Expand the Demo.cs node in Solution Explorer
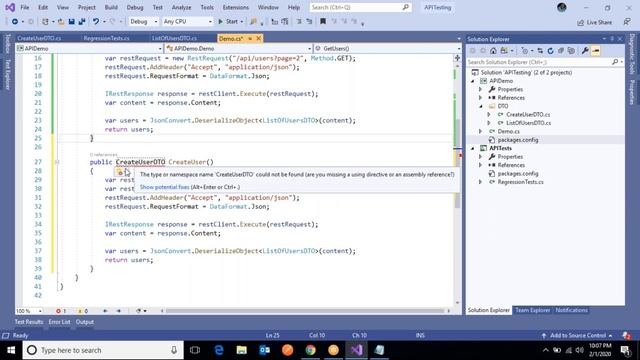 point(481,131)
